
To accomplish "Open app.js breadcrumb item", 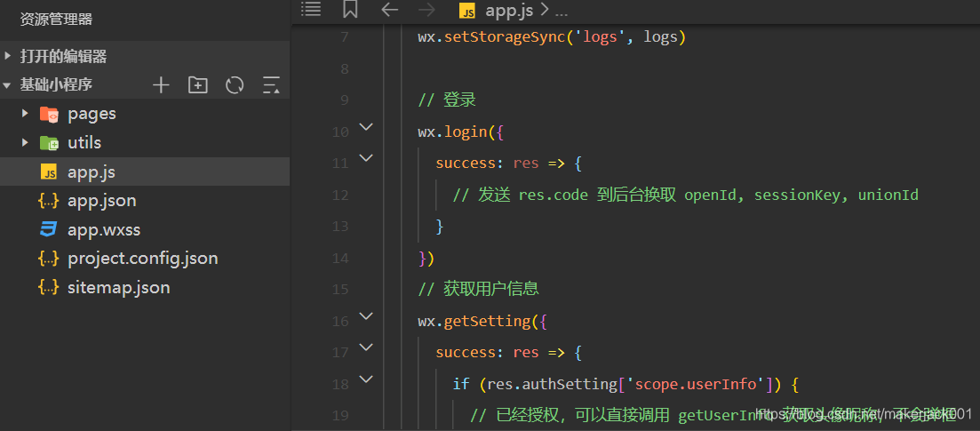I will [510, 10].
